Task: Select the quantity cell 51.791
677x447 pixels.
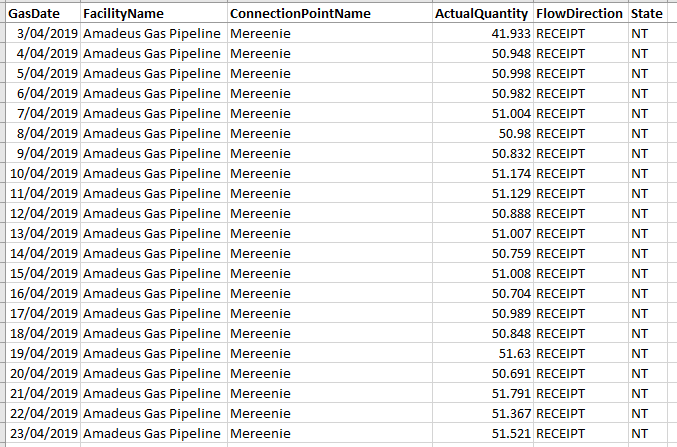Action: click(483, 393)
